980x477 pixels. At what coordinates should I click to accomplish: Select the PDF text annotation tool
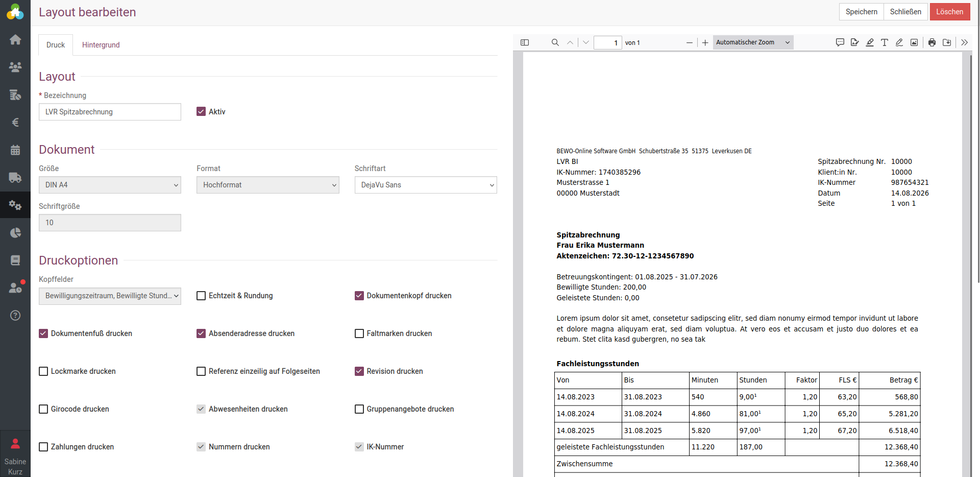pos(885,42)
